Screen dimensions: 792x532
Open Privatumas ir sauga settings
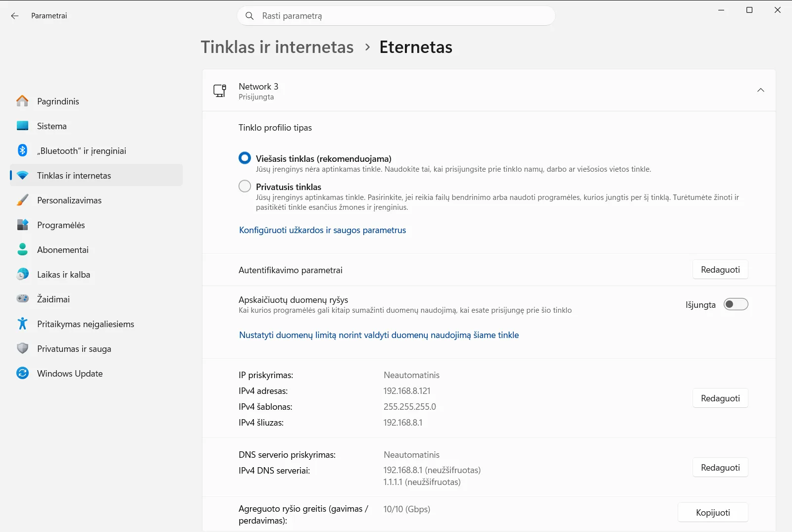point(97,348)
